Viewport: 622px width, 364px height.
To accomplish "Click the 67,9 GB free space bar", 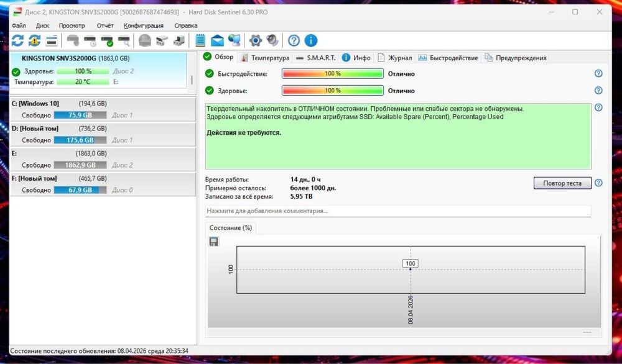I will (x=80, y=190).
